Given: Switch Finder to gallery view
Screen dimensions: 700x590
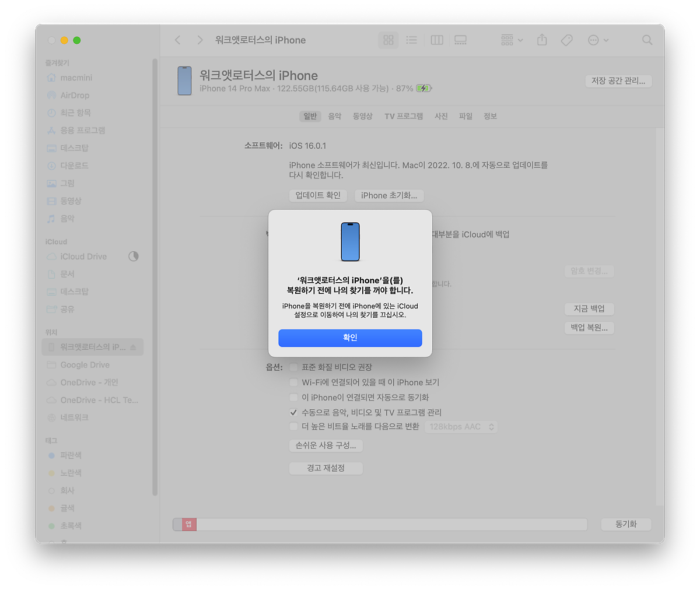Looking at the screenshot, I should (461, 40).
